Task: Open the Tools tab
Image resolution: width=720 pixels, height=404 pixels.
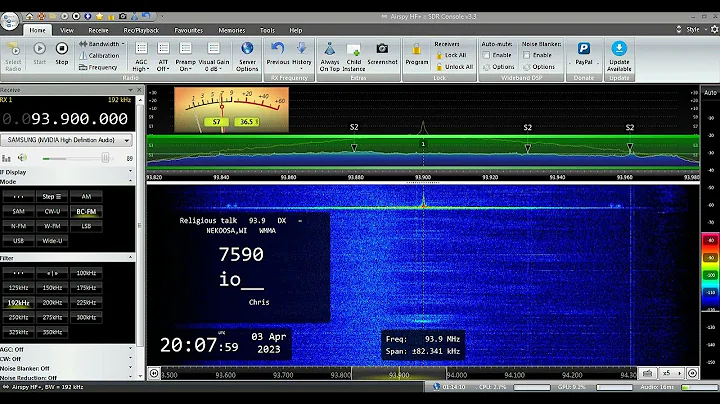Action: [267, 30]
